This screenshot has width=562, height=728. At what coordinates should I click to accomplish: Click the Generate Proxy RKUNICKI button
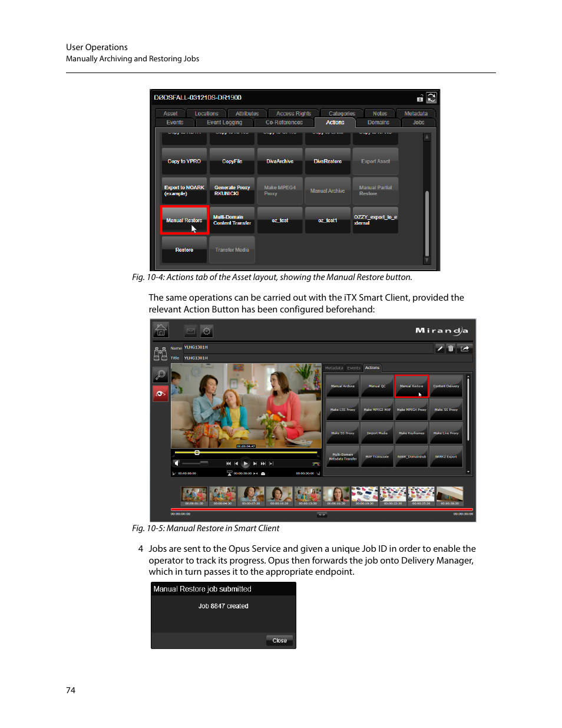click(x=232, y=190)
